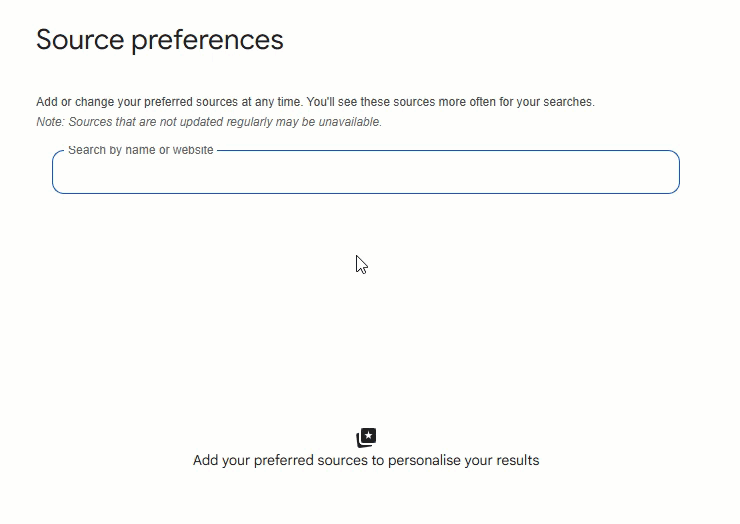Click the 'Add your preferred sources' empty-state message
This screenshot has height=524, width=740.
click(x=366, y=461)
